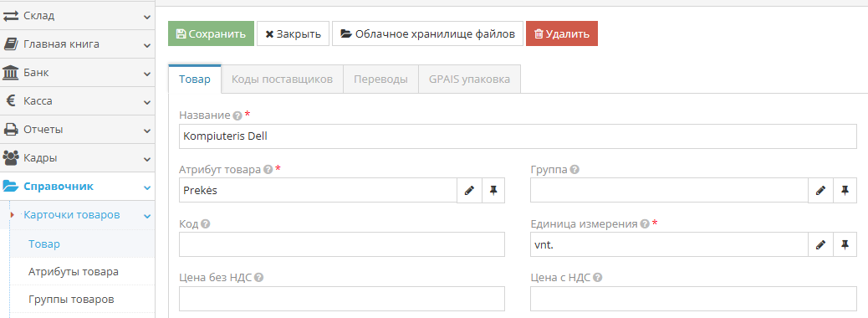
Task: Delete the product with Удалить
Action: (x=562, y=33)
